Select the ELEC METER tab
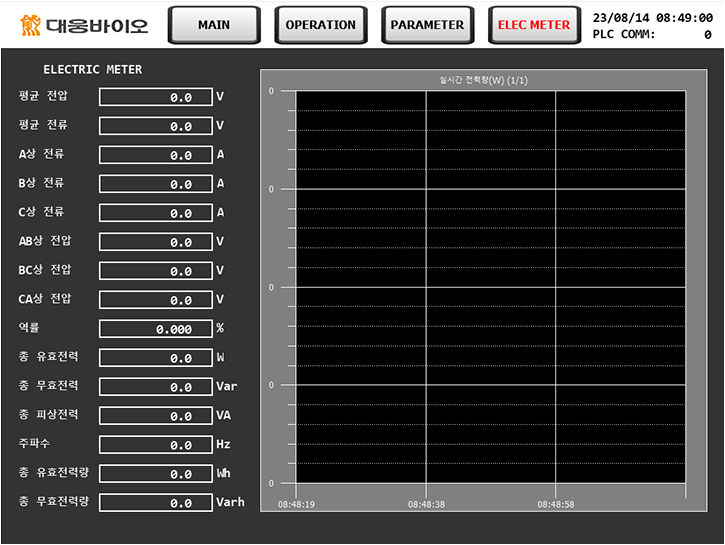Viewport: 725px width, 545px height. [x=535, y=25]
